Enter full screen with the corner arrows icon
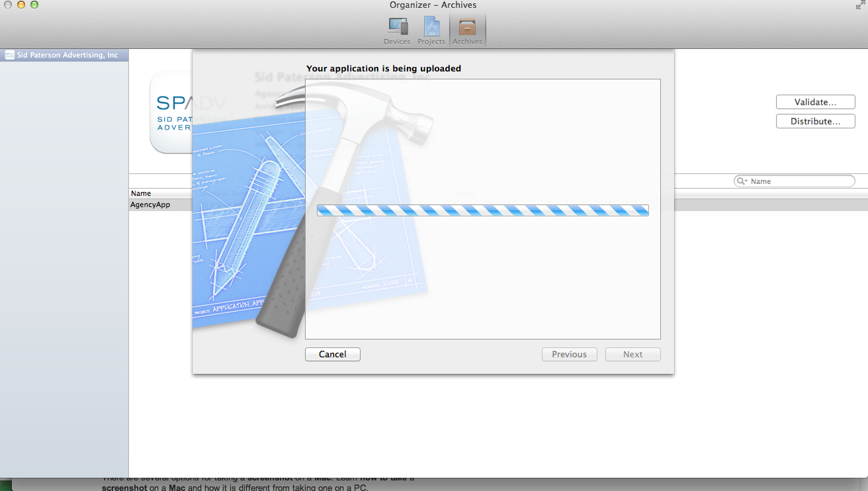 (x=860, y=5)
